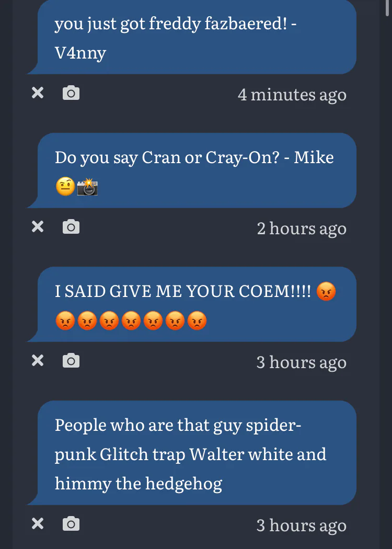Screenshot the Cran or Cray-On message via camera

click(71, 227)
